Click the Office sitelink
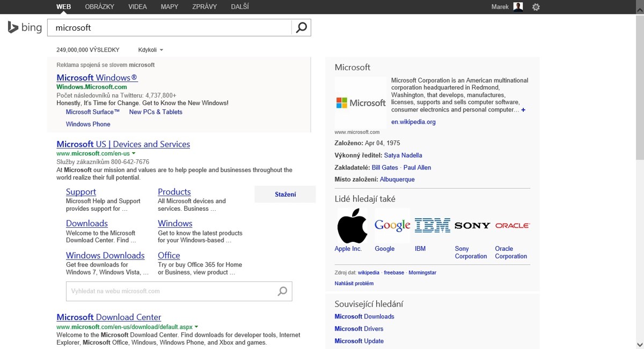The image size is (644, 349). pos(169,256)
